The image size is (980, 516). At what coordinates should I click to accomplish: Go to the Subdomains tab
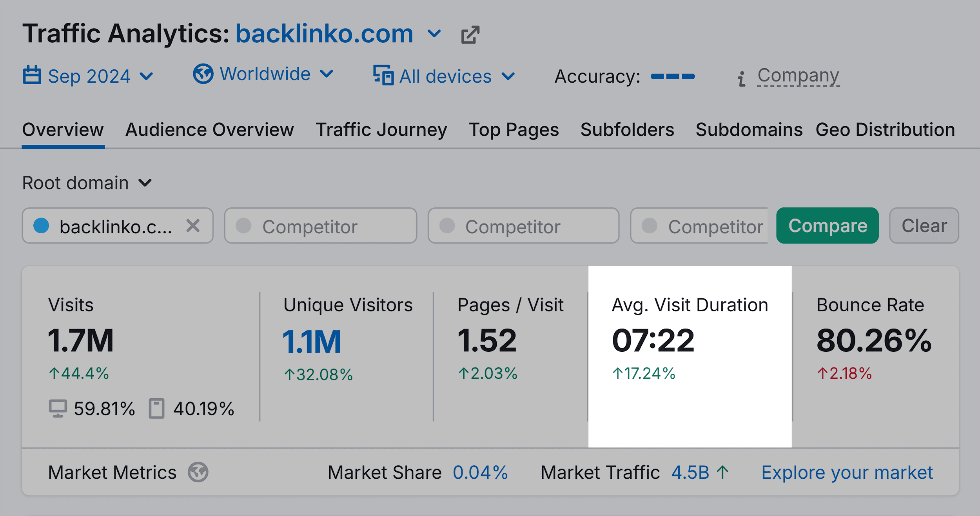pos(749,130)
